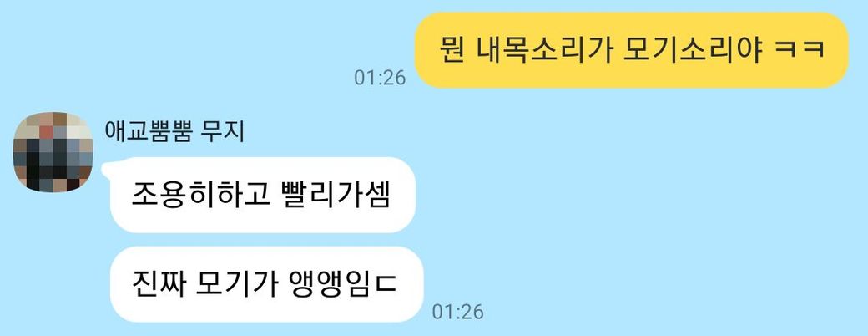The height and width of the screenshot is (336, 868).
Task: Click the word 진짜 in the last bubble
Action: point(157,284)
